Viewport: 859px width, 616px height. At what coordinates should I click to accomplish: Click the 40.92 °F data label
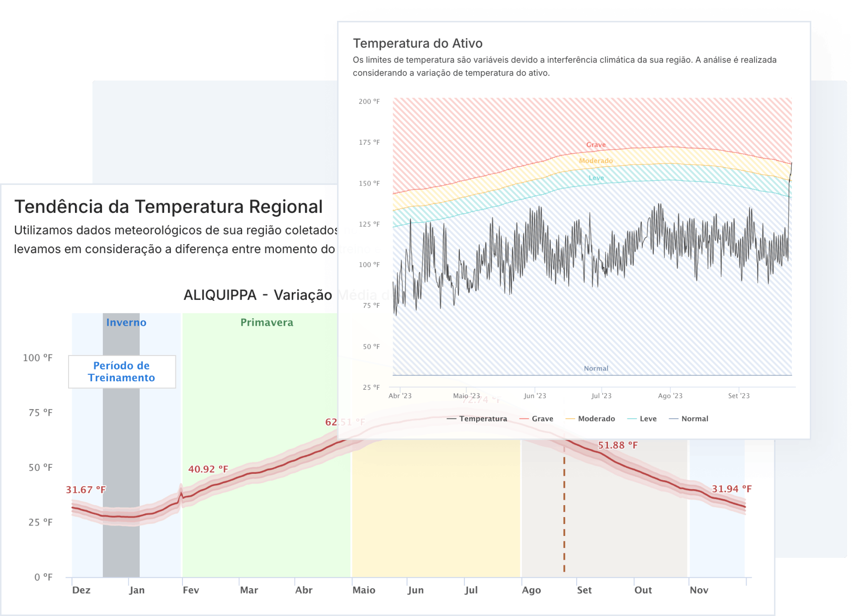[x=208, y=469]
